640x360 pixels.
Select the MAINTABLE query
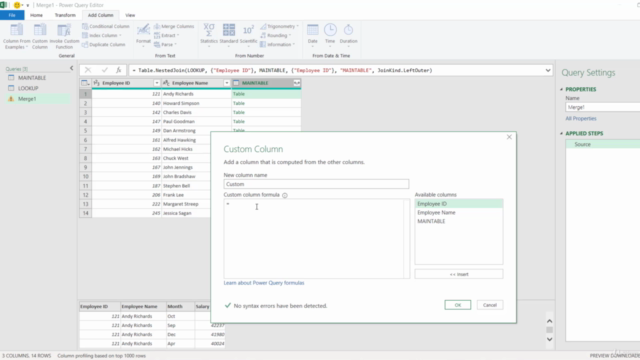[x=32, y=78]
